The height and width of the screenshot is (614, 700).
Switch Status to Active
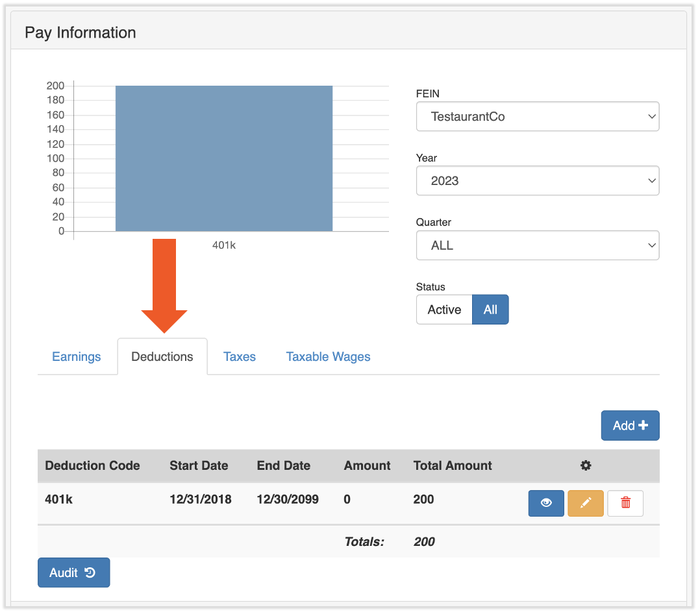click(x=444, y=310)
